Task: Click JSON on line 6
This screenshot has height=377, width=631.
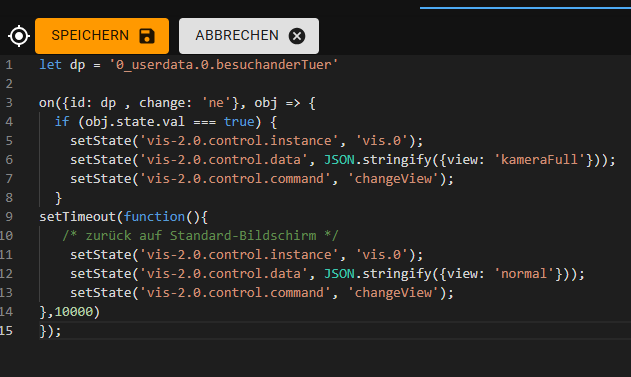Action: pos(339,160)
